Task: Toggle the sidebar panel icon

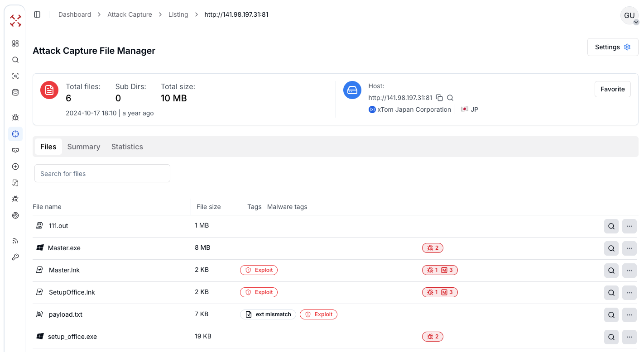Action: coord(37,14)
